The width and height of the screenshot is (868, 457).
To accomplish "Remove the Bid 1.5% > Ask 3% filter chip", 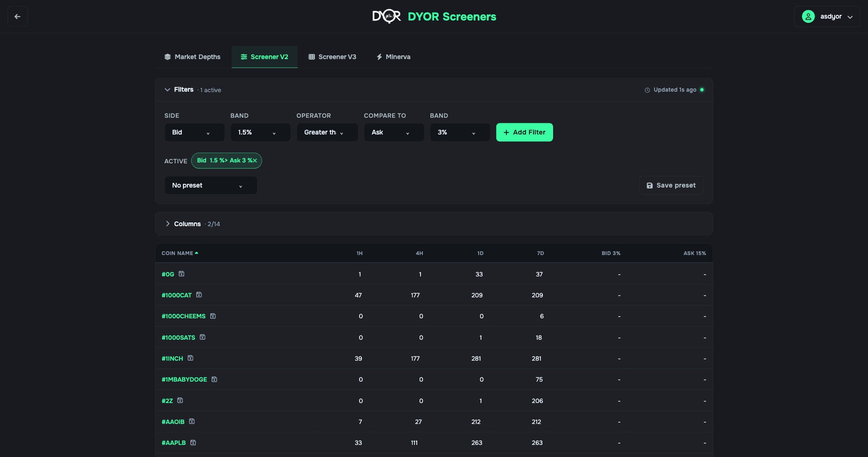I will coord(254,161).
